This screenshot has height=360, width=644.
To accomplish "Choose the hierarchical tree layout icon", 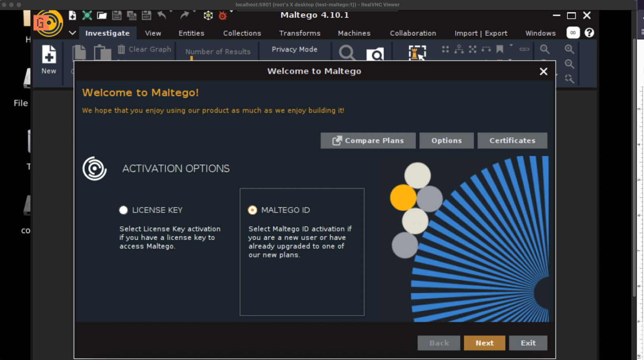I will (x=459, y=49).
